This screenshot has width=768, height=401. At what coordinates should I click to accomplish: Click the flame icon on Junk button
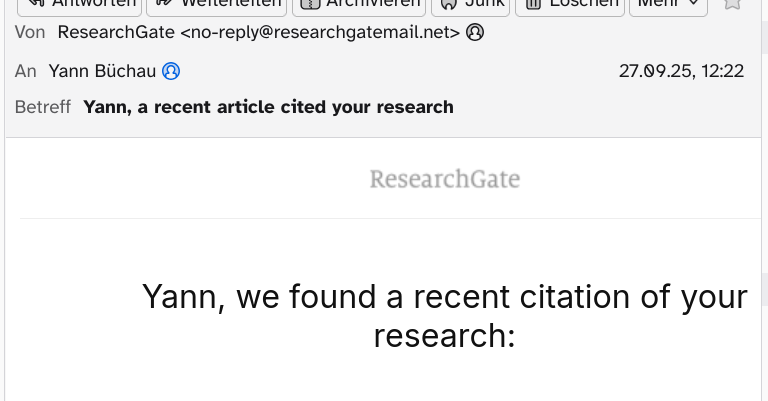click(449, 5)
